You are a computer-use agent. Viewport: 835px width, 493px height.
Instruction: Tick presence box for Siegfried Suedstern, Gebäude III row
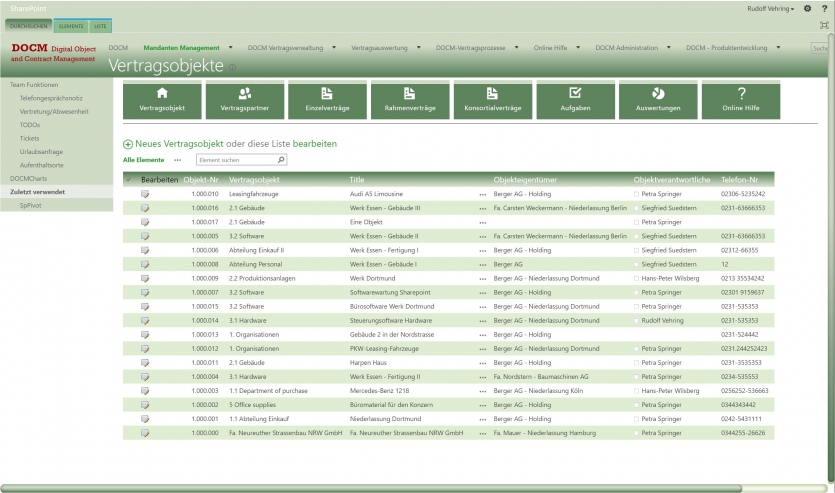636,208
